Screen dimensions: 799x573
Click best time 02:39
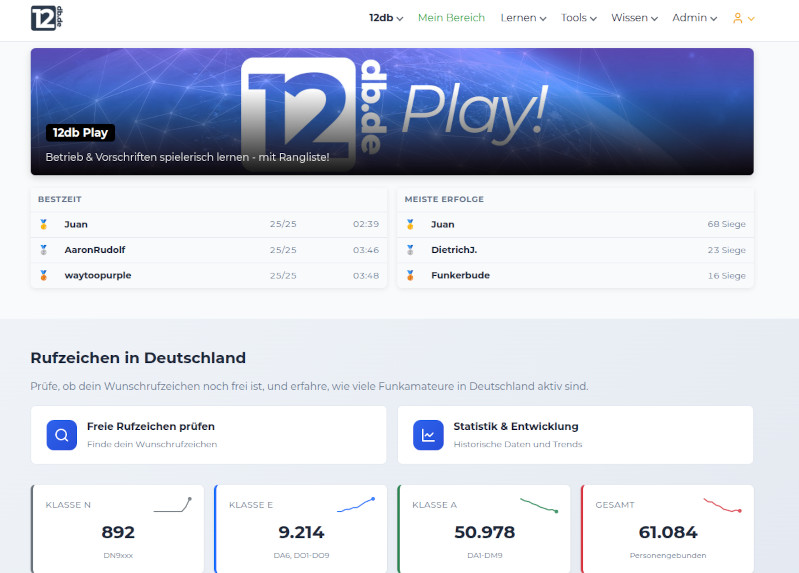[x=366, y=224]
